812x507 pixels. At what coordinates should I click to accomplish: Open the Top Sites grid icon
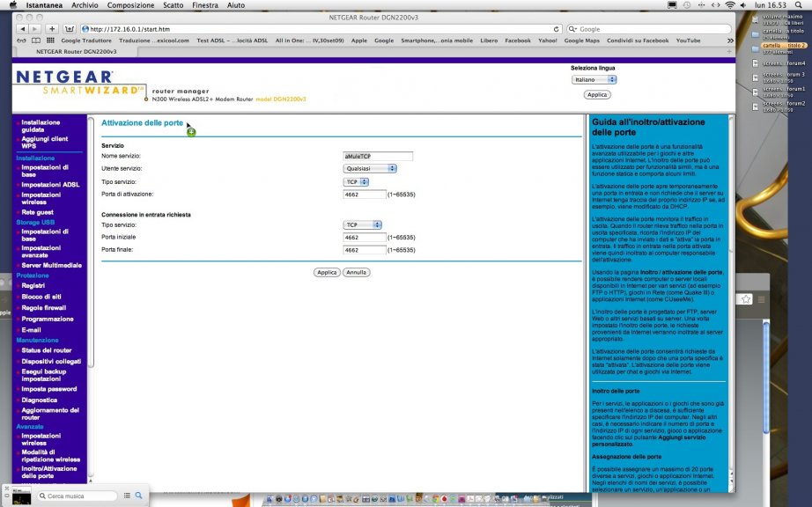coord(50,40)
